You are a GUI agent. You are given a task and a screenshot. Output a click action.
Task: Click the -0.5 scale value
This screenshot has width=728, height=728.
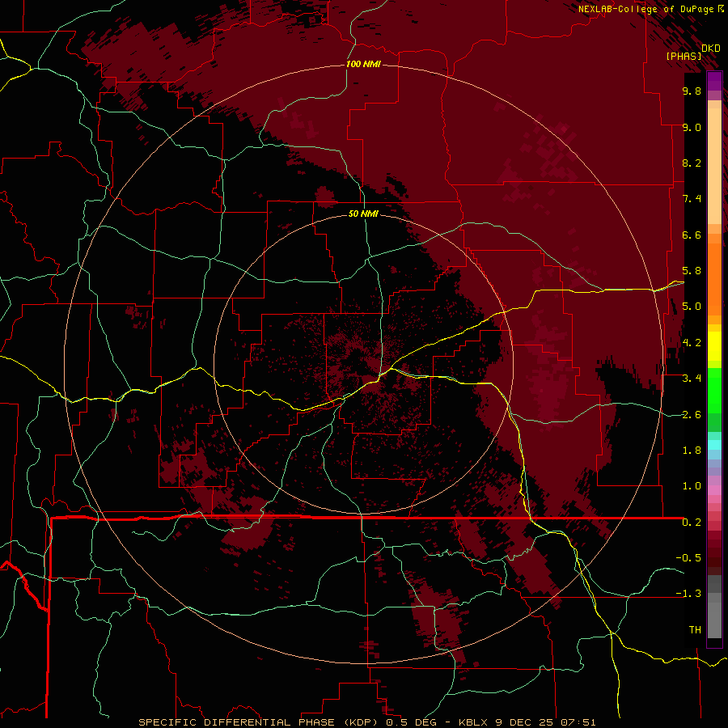688,557
